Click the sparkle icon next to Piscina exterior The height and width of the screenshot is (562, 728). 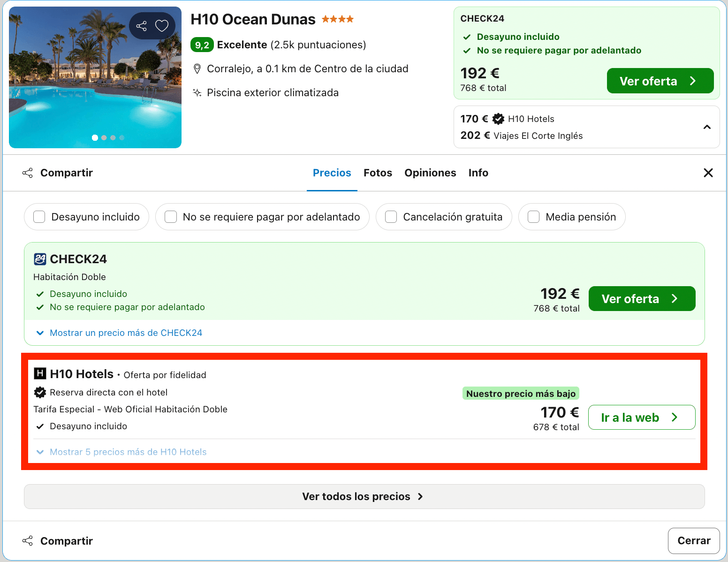(197, 92)
